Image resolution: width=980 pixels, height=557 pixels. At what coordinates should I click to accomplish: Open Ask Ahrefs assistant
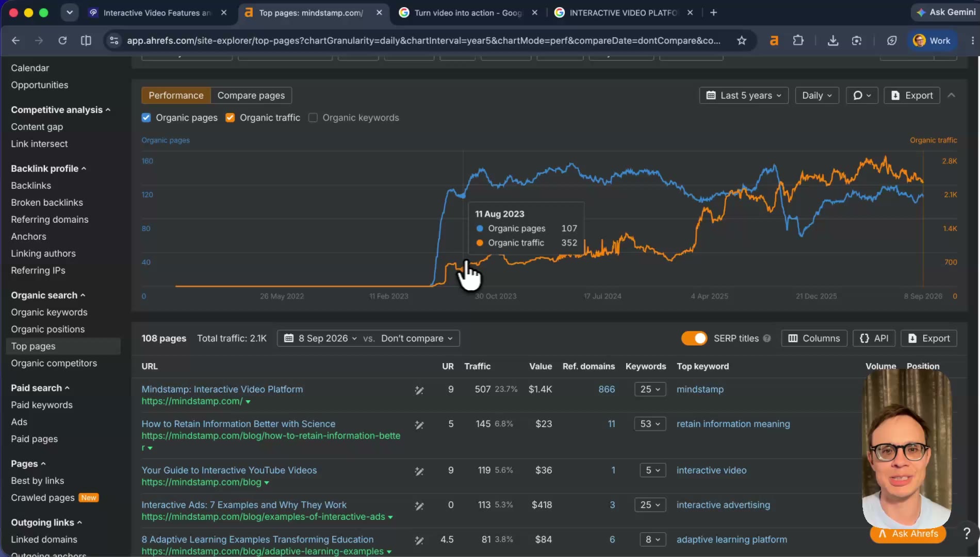point(908,534)
